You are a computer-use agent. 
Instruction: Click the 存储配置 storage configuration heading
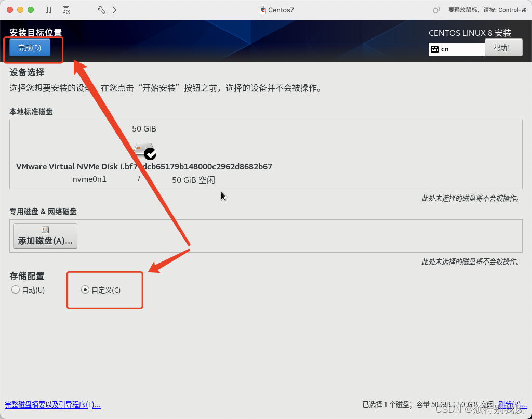27,276
